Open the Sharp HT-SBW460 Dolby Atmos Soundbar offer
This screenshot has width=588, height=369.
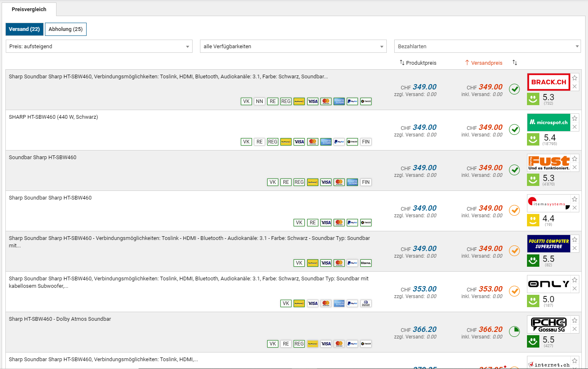[60, 319]
